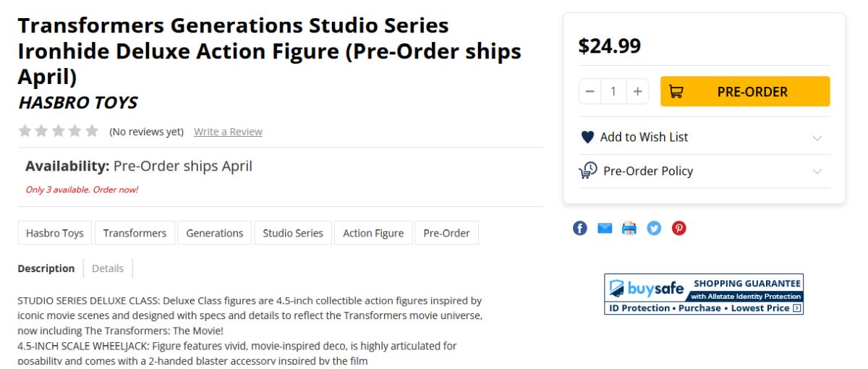
Task: Click the Studio Series tag
Action: pyautogui.click(x=293, y=233)
